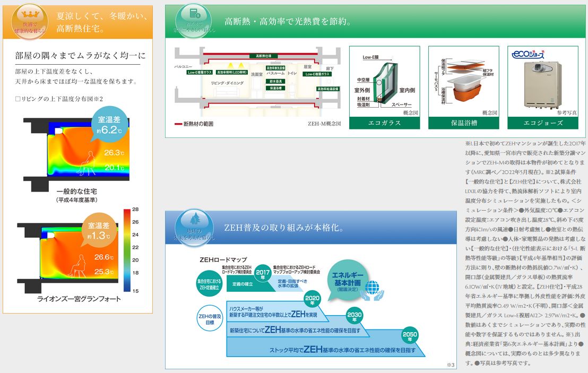Click the temperature color scale bar
Screen dimensions: 588x373
tap(127, 250)
